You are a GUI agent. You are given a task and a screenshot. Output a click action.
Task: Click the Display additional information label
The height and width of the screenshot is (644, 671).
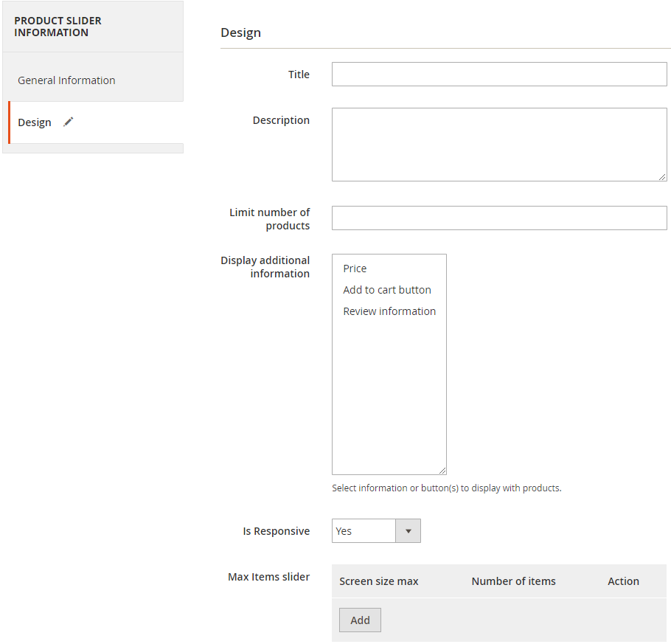pyautogui.click(x=265, y=267)
